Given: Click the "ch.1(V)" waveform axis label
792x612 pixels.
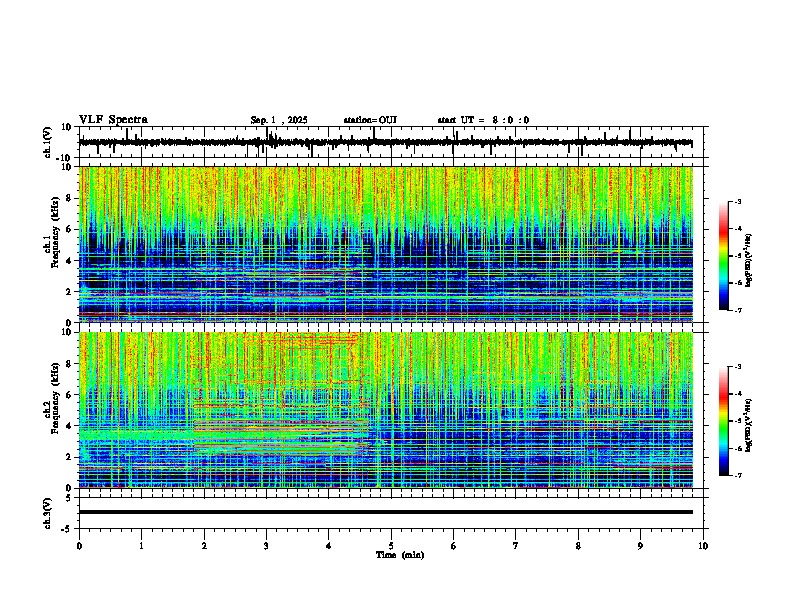Looking at the screenshot, I should pyautogui.click(x=48, y=142).
